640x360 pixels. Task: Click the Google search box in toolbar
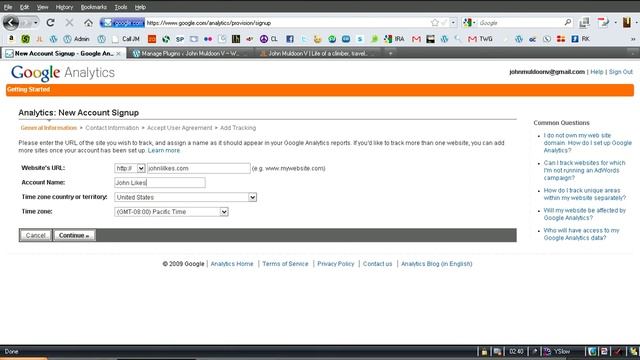tap(519, 23)
